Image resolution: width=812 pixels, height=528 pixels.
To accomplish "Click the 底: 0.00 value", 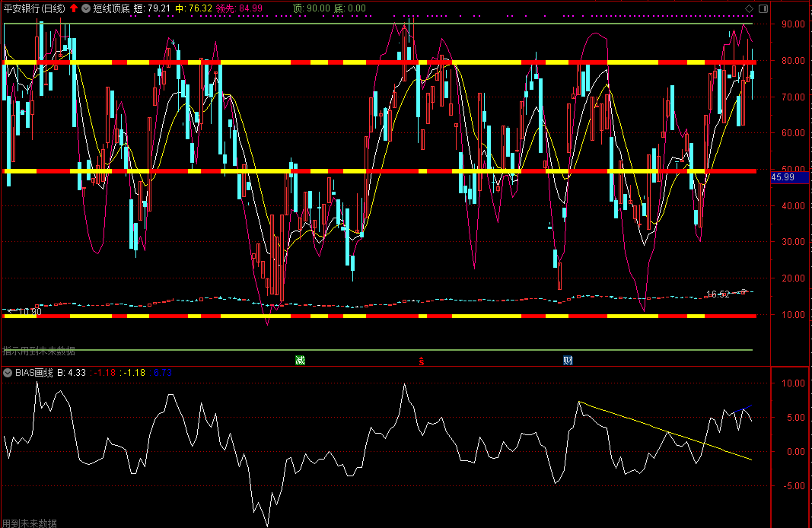I will [349, 8].
